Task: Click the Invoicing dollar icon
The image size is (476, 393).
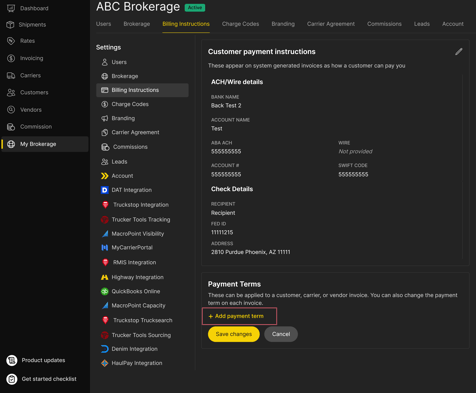Action: pos(11,58)
